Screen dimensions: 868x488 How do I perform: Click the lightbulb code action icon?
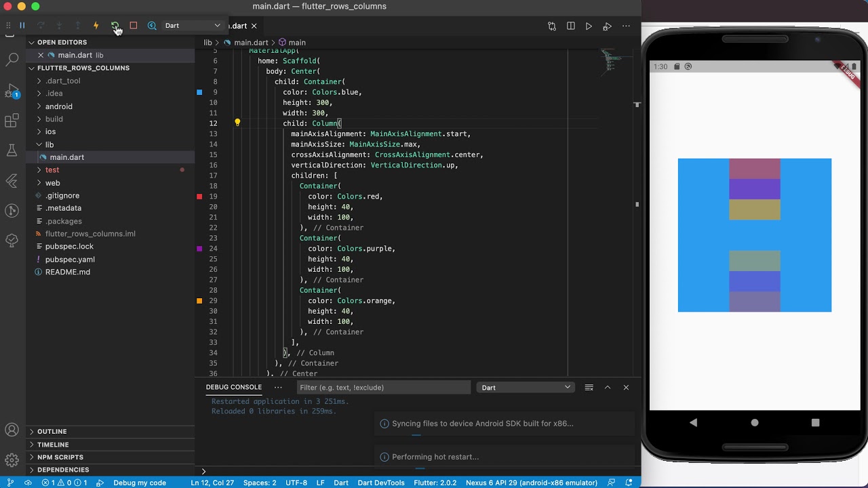pyautogui.click(x=237, y=123)
